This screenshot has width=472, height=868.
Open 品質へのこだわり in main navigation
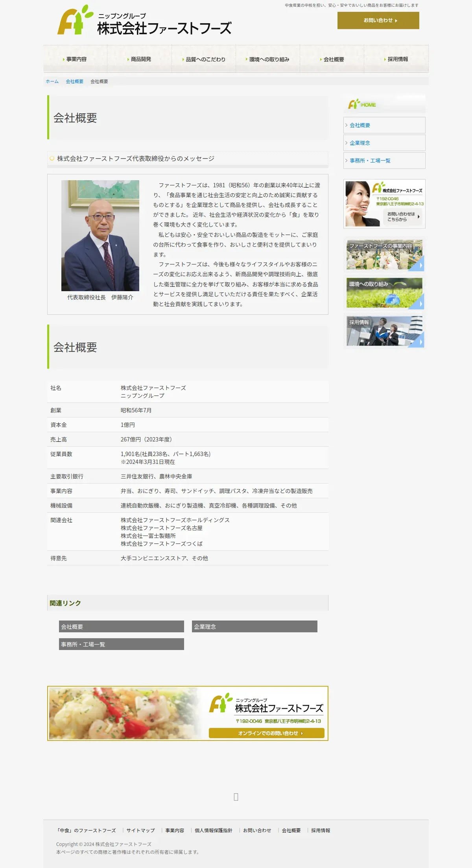[204, 59]
